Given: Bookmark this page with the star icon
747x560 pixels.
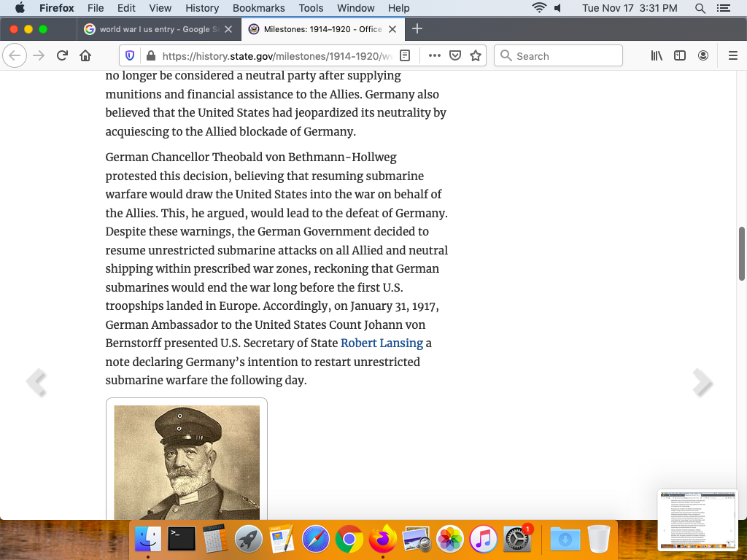Looking at the screenshot, I should tap(476, 56).
